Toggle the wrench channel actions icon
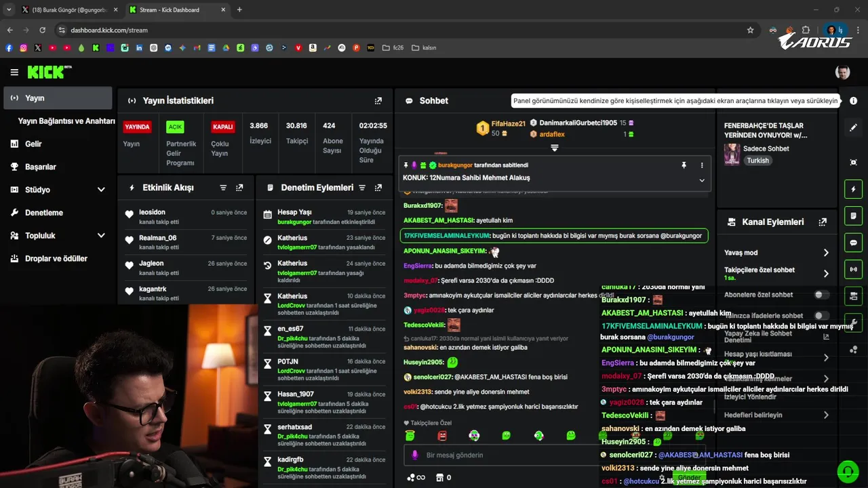The height and width of the screenshot is (488, 868). click(853, 323)
